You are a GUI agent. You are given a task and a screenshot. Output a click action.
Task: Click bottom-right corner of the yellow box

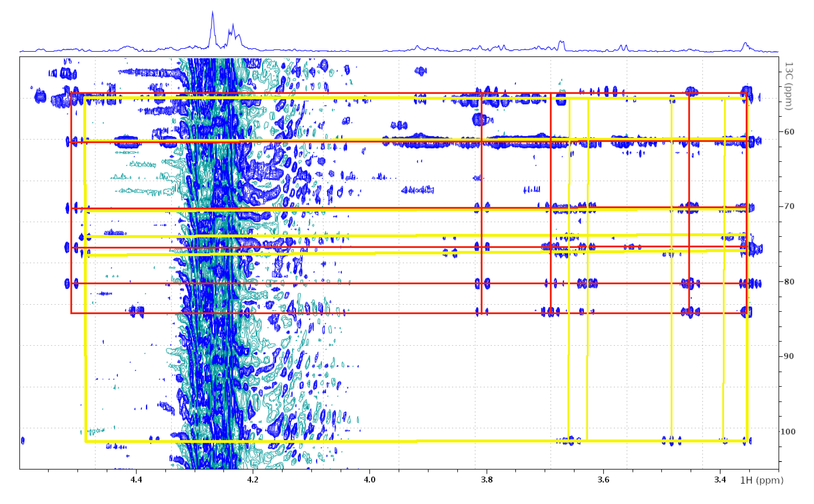pos(747,441)
